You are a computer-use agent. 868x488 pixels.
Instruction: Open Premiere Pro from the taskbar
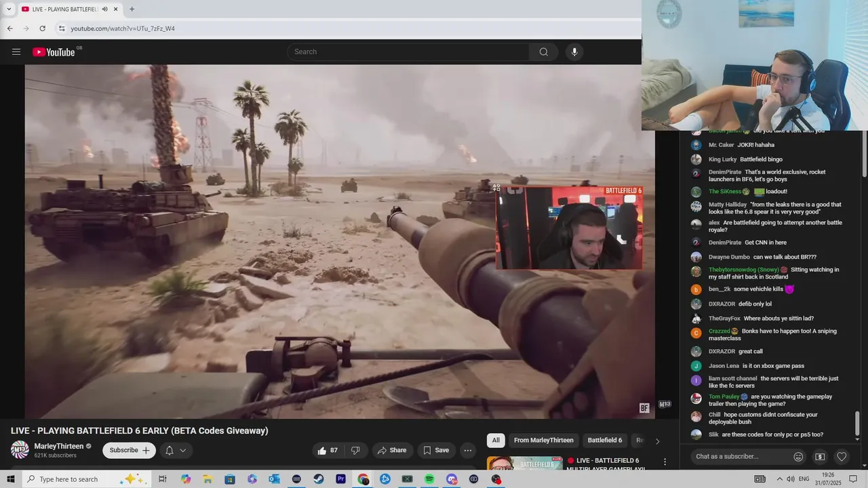coord(340,479)
